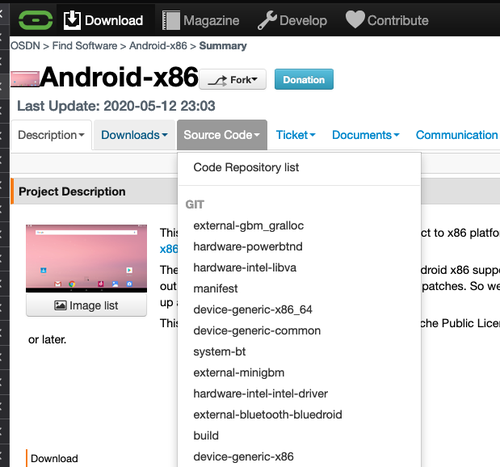This screenshot has width=500, height=467.
Task: Open the manifest git repository
Action: (x=299, y=289)
